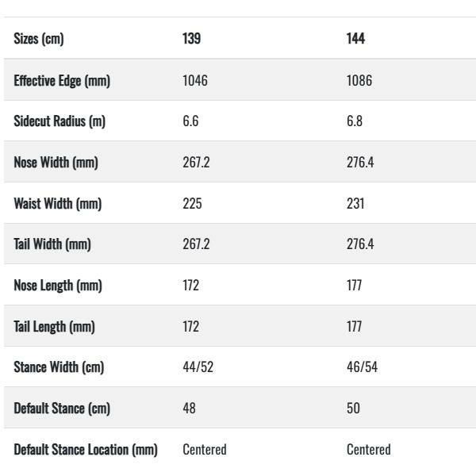Select the Sizes (cm) row label
The height and width of the screenshot is (476, 476).
pos(39,39)
